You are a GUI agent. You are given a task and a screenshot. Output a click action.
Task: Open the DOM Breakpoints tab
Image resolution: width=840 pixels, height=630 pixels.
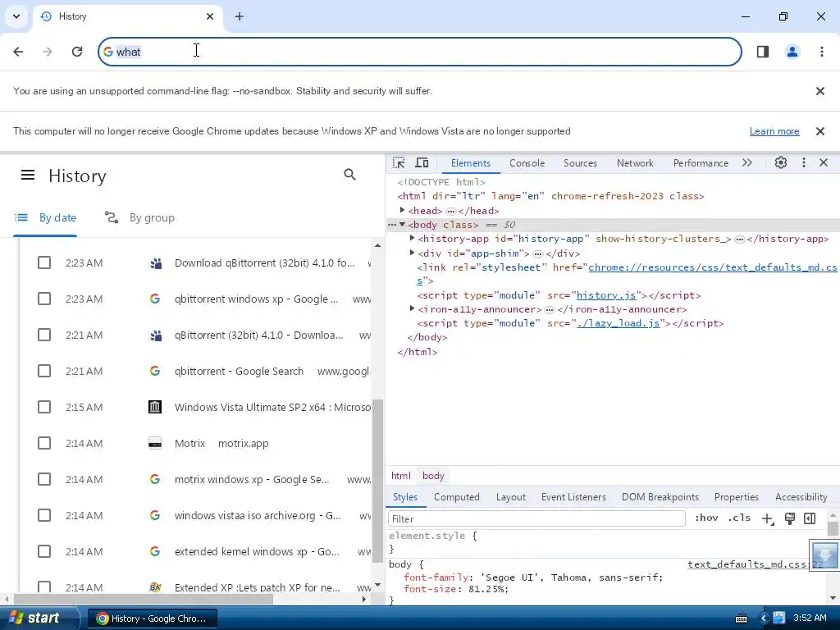click(660, 497)
